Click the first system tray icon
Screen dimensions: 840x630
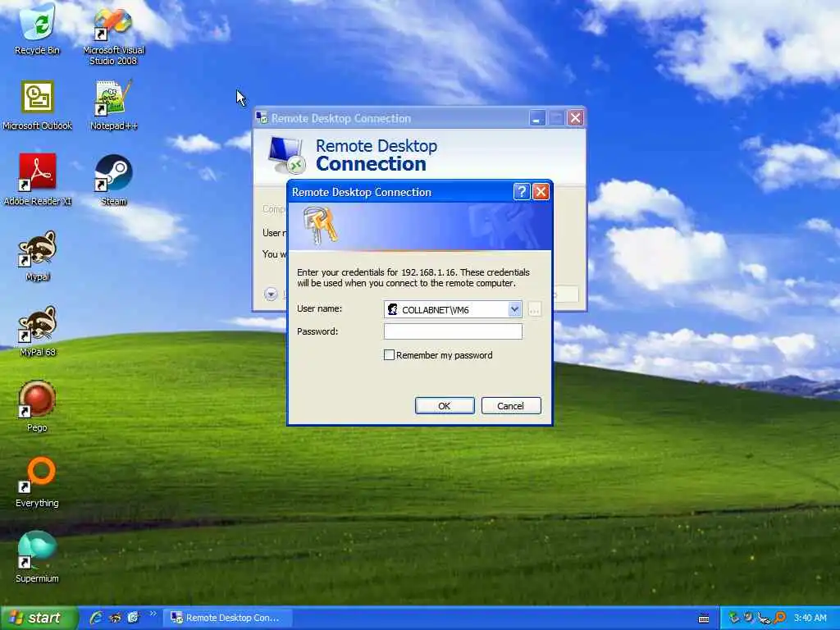pyautogui.click(x=734, y=618)
